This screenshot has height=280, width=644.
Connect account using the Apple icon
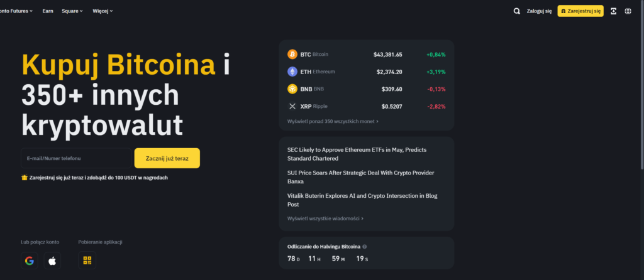[52, 261]
